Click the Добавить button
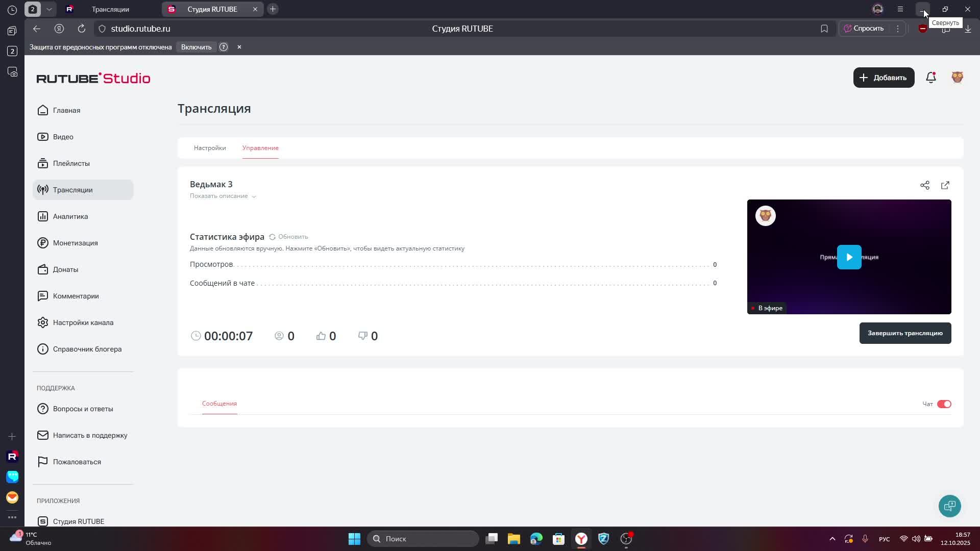Image resolution: width=980 pixels, height=551 pixels. coord(883,78)
